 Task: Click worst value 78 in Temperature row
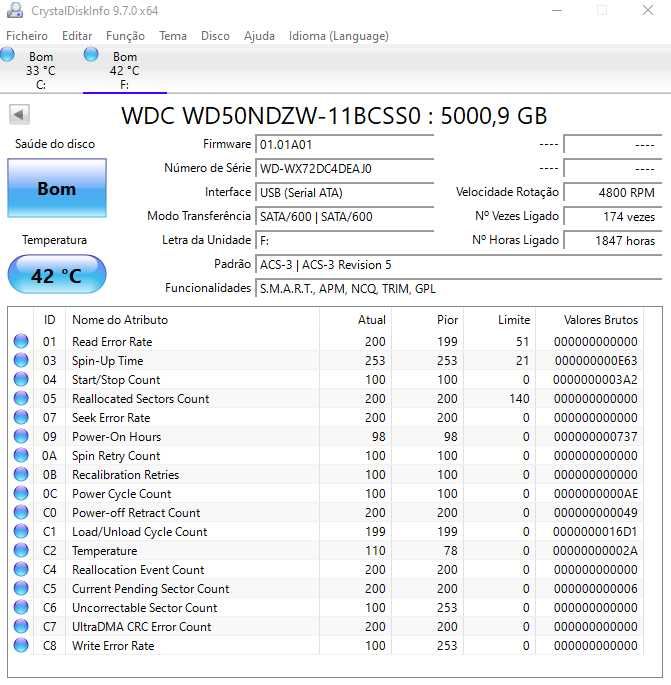coord(450,551)
